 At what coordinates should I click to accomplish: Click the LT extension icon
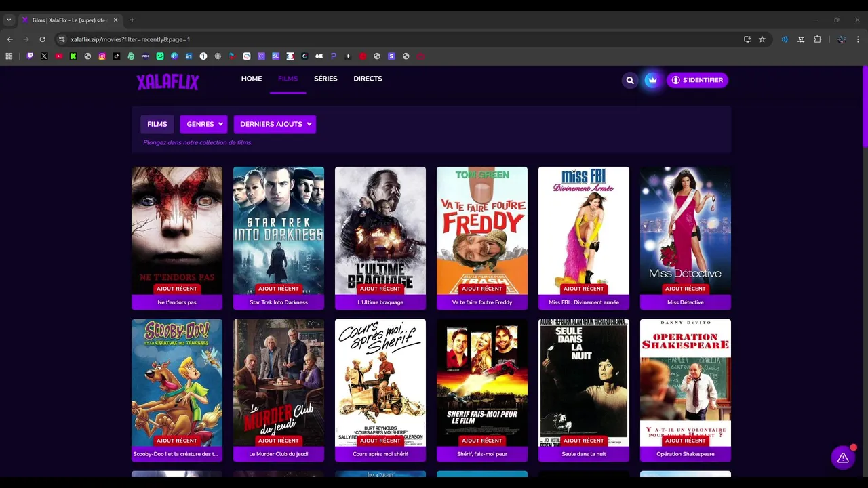[801, 39]
